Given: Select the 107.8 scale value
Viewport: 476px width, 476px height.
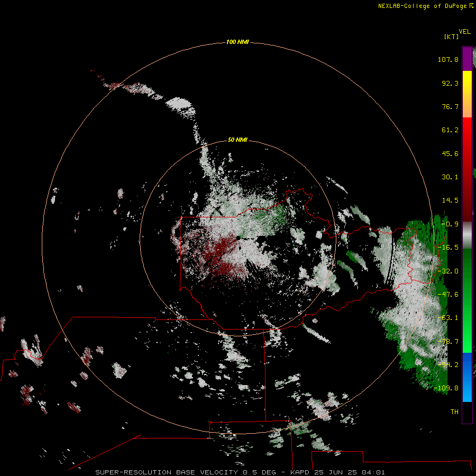Looking at the screenshot, I should (448, 59).
